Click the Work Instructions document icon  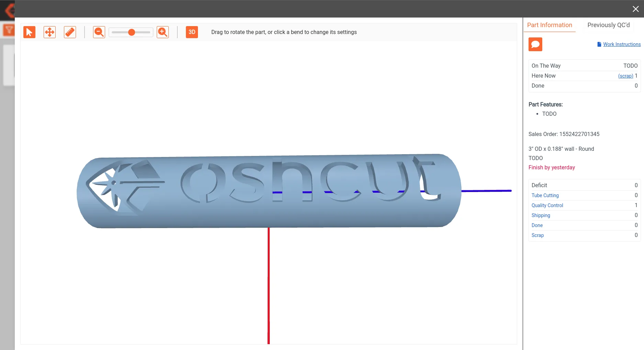point(599,44)
